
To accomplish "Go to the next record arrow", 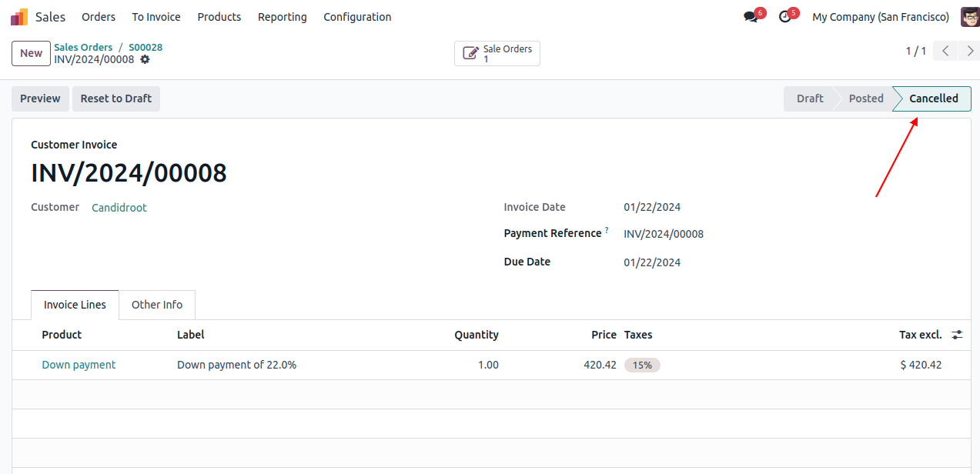I will (969, 52).
